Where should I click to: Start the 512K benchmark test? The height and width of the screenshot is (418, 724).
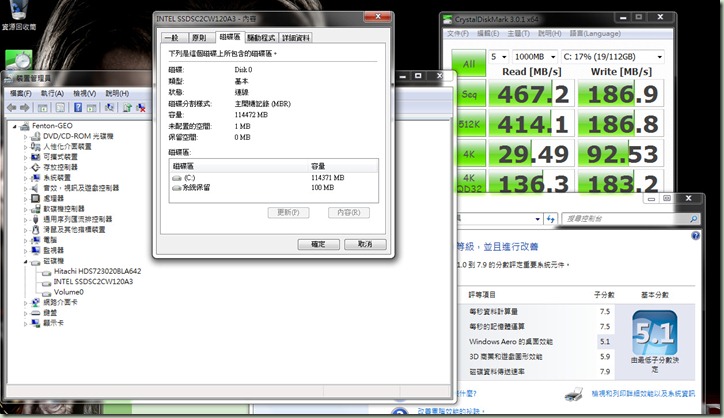click(469, 124)
